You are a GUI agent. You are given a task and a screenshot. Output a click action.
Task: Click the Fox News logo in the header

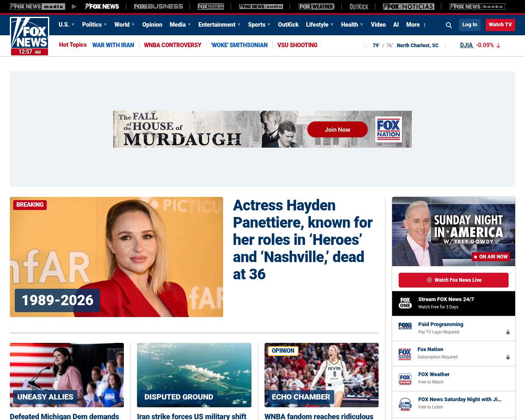pos(30,36)
